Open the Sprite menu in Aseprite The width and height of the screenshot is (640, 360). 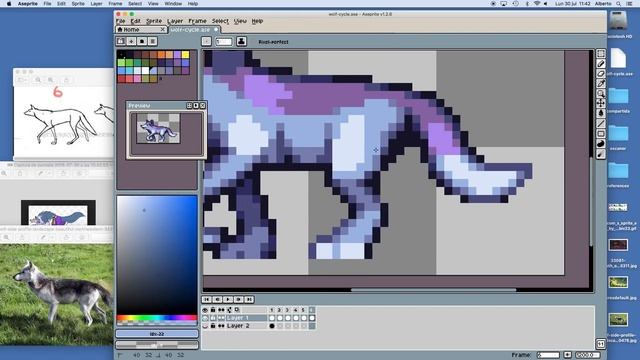pos(154,21)
